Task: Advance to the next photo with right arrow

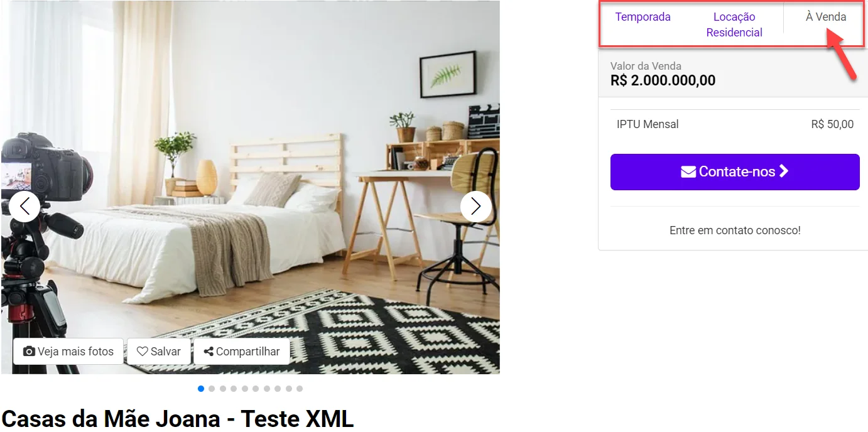Action: point(476,207)
